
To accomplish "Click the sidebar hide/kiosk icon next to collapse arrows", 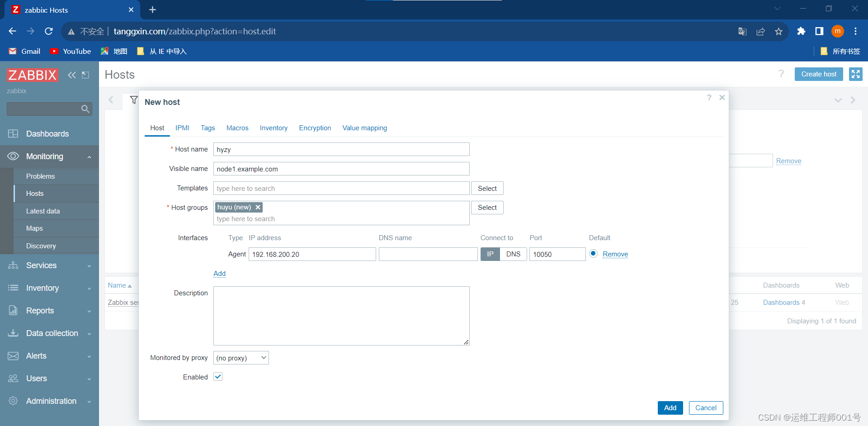I will pyautogui.click(x=85, y=75).
